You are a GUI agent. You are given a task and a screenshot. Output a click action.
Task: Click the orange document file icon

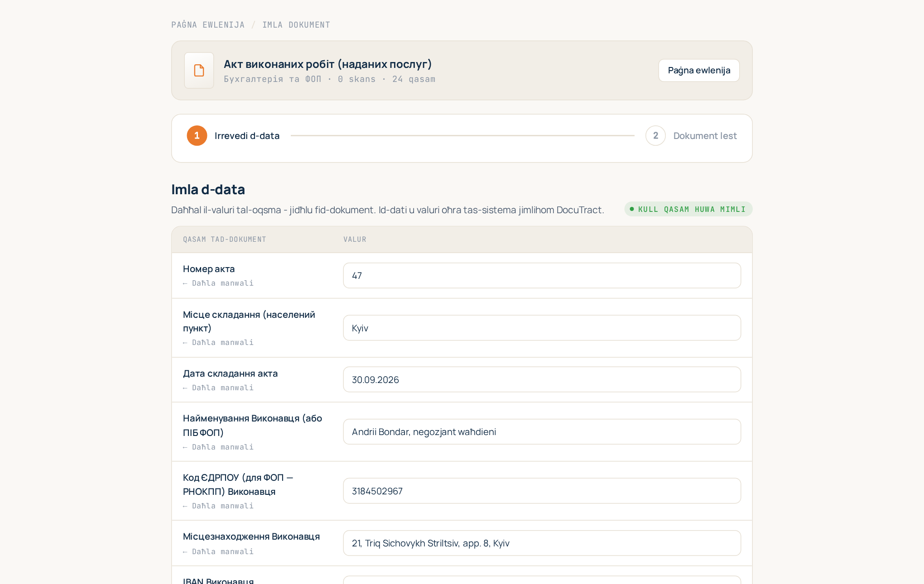pos(199,70)
